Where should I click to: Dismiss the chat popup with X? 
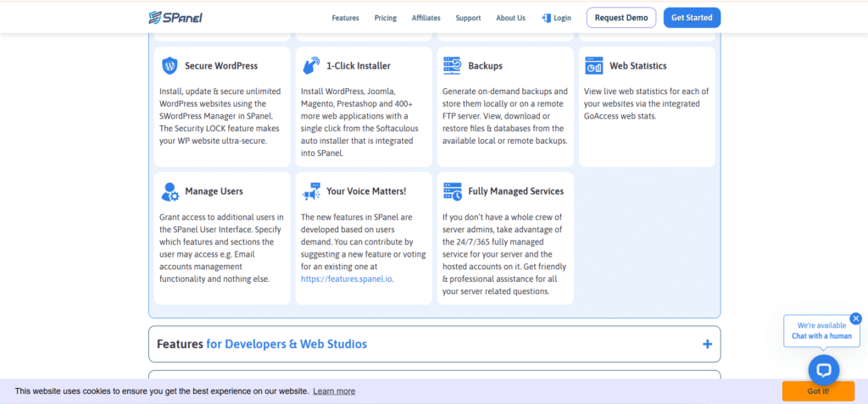point(855,318)
